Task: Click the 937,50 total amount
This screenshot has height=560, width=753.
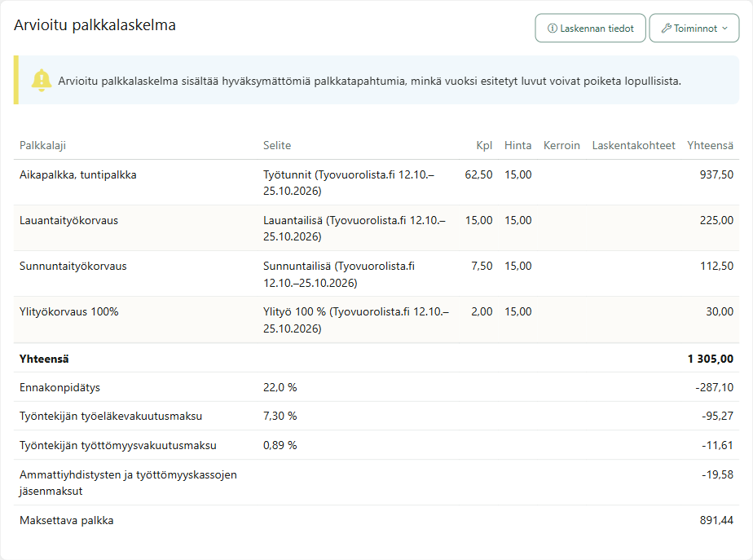Action: click(716, 174)
